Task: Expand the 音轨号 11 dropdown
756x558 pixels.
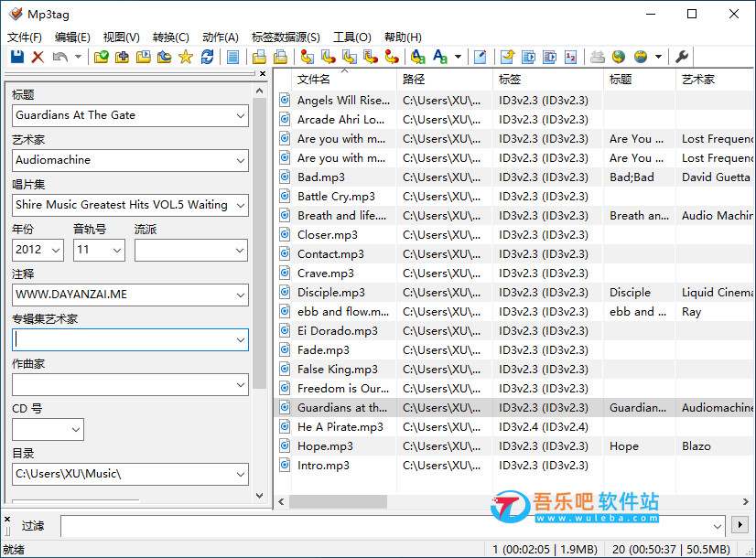Action: point(117,251)
